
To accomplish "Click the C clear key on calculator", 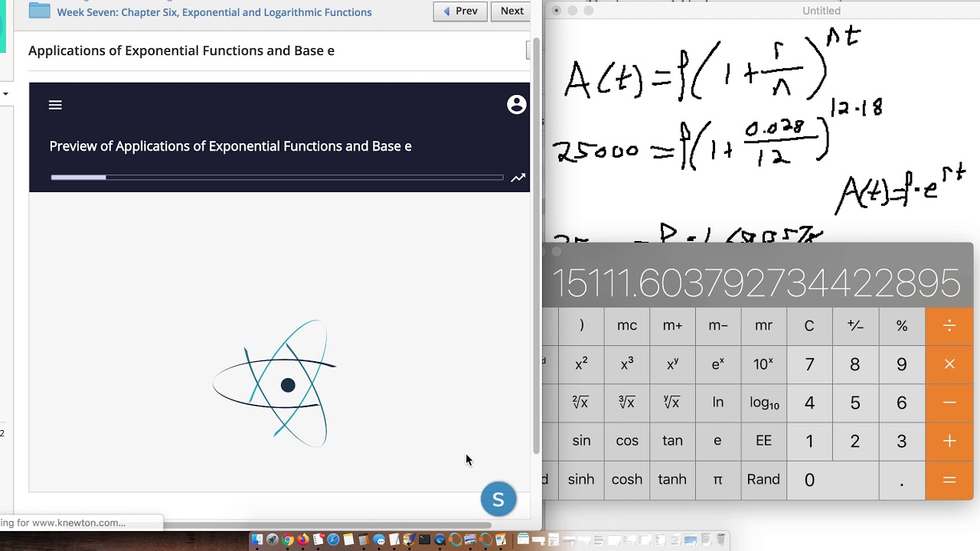I will (x=809, y=325).
